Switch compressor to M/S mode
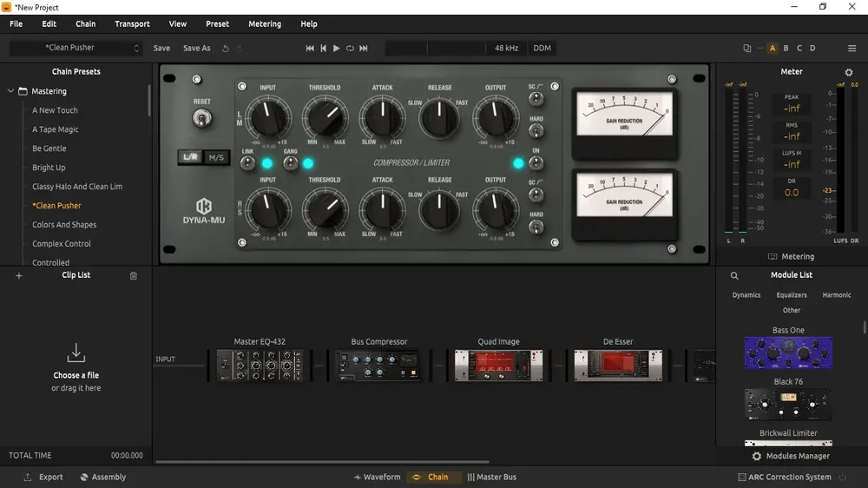The height and width of the screenshot is (488, 868). click(x=216, y=157)
